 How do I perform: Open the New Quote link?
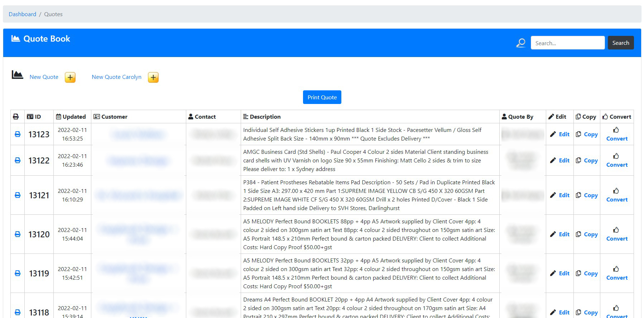click(x=44, y=77)
